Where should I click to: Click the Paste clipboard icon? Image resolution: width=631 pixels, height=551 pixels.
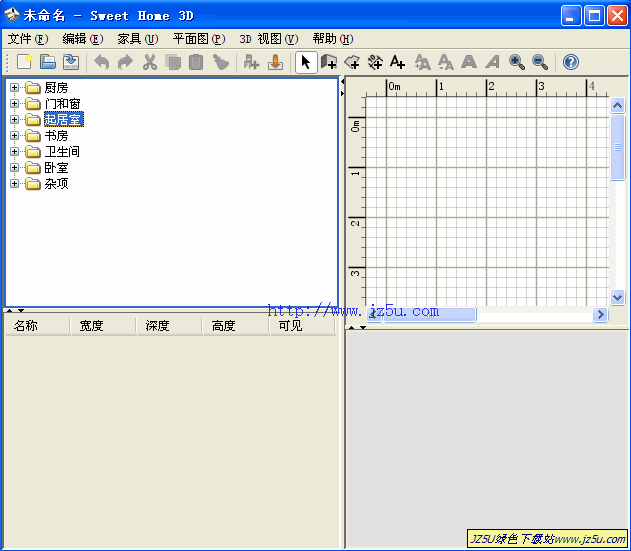[196, 62]
